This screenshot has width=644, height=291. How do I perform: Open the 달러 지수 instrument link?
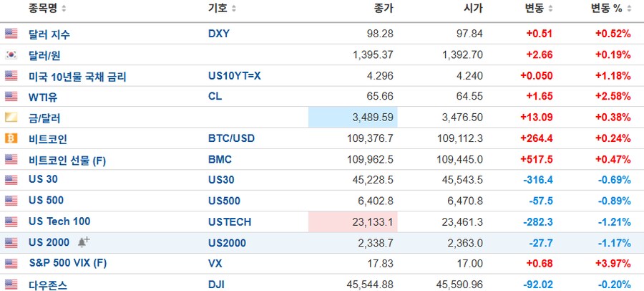(49, 34)
